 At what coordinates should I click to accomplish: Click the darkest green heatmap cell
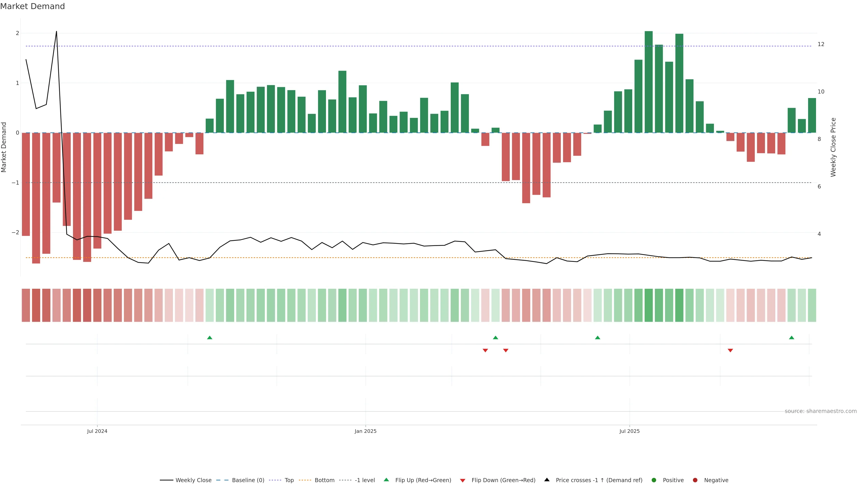tap(649, 305)
